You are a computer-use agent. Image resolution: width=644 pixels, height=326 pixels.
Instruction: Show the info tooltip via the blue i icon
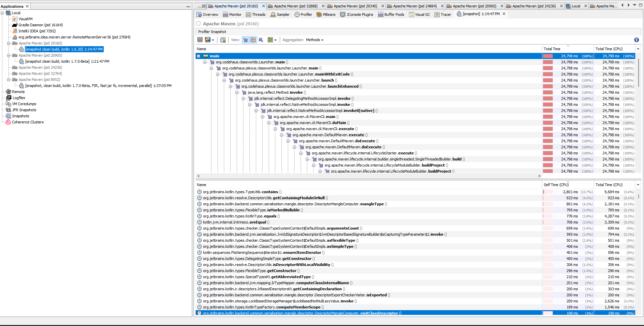click(x=636, y=40)
